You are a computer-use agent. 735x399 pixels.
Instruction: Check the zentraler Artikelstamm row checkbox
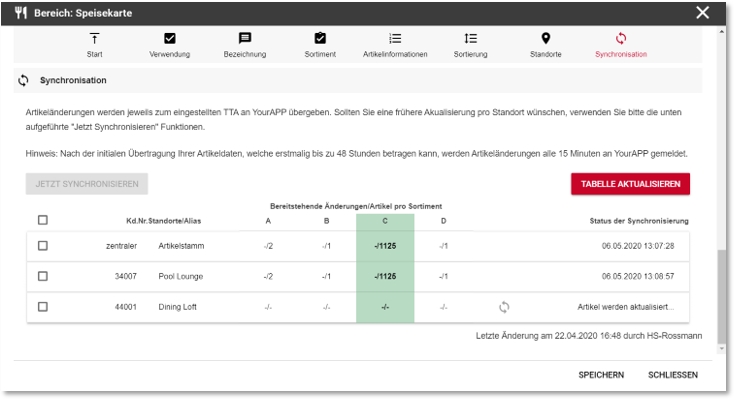pyautogui.click(x=43, y=246)
